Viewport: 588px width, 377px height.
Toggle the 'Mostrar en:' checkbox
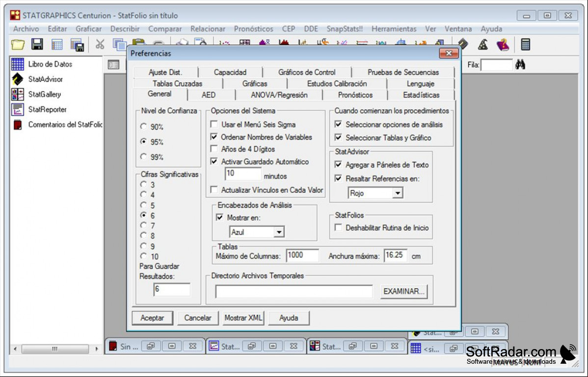(x=220, y=218)
